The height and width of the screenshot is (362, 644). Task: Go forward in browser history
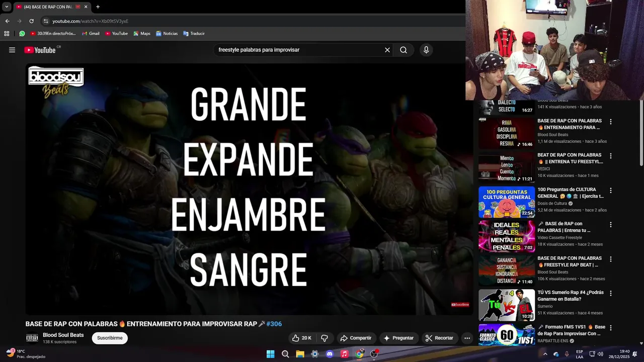tap(19, 21)
